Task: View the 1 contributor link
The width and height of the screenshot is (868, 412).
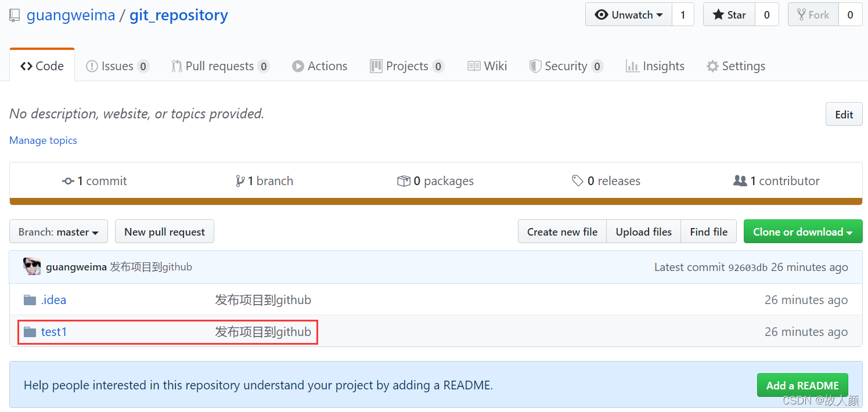Action: 777,181
